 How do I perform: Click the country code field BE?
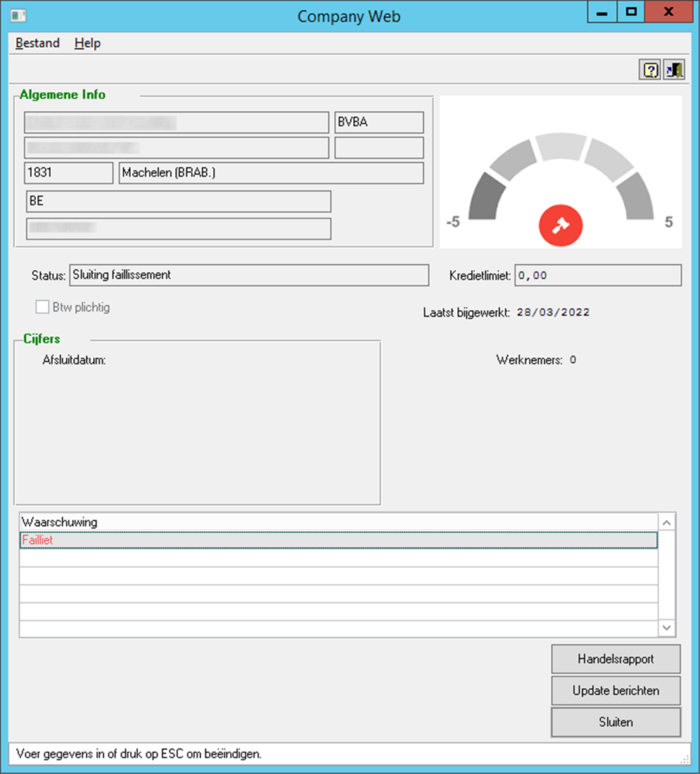(178, 201)
